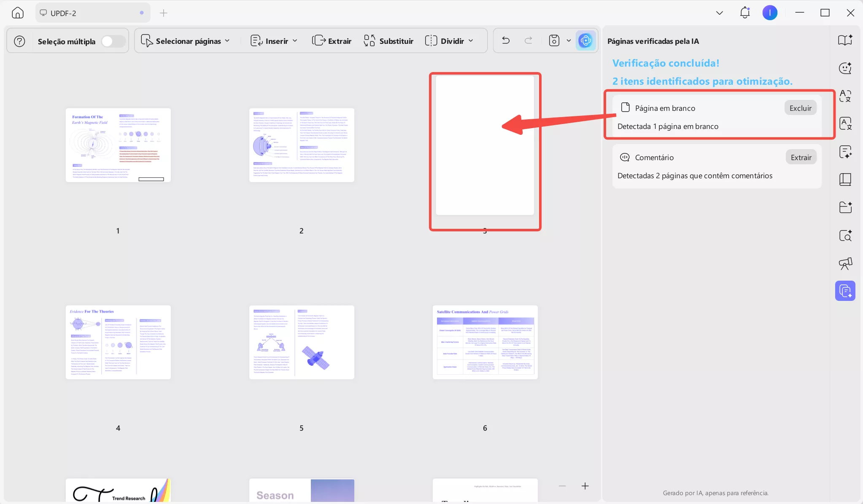This screenshot has width=863, height=504.
Task: Open the save options arrow
Action: 569,40
